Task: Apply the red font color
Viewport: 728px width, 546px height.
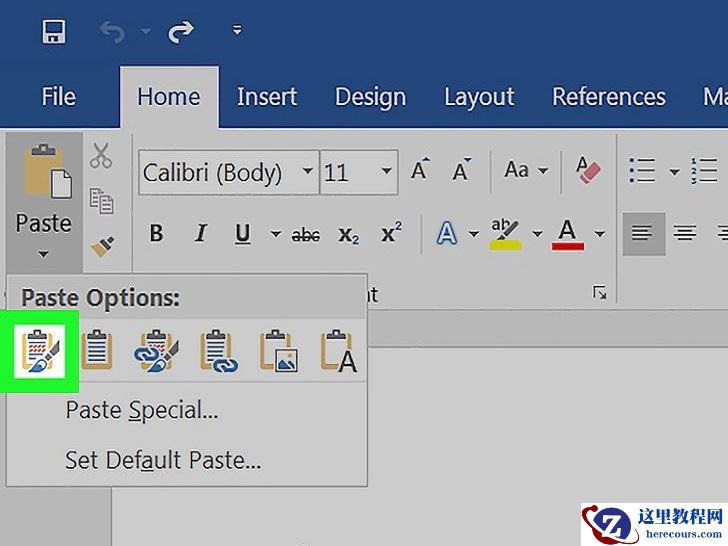Action: pyautogui.click(x=568, y=234)
